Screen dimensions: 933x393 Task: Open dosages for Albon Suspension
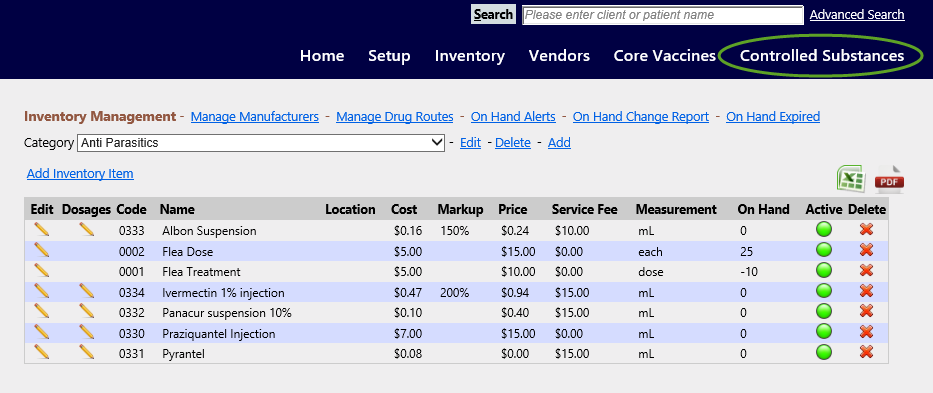coord(86,229)
